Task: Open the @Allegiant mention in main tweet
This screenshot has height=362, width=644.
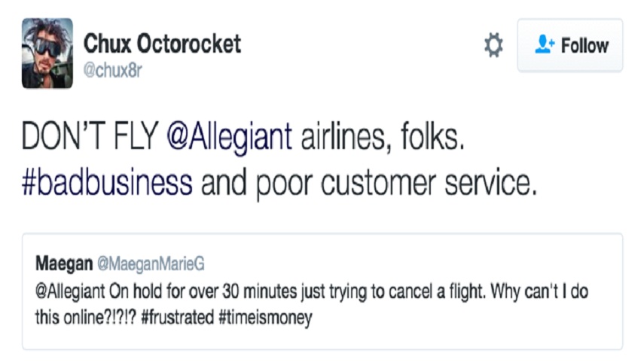Action: 227,138
